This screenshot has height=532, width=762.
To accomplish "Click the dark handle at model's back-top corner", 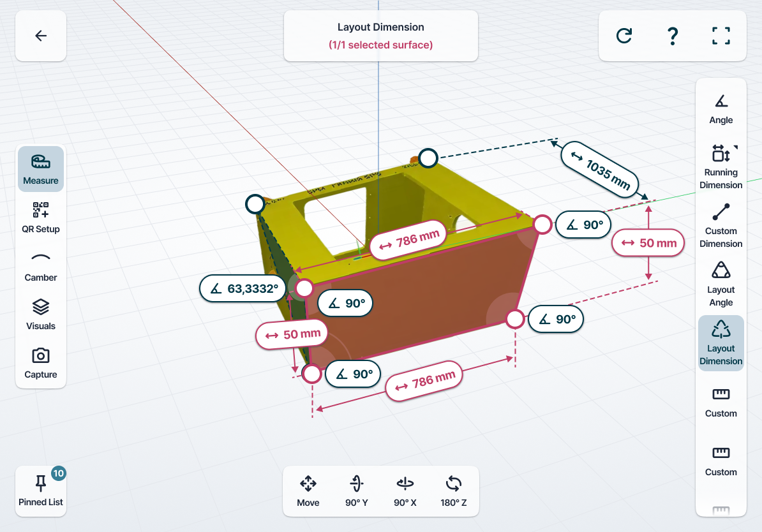I will (x=428, y=158).
